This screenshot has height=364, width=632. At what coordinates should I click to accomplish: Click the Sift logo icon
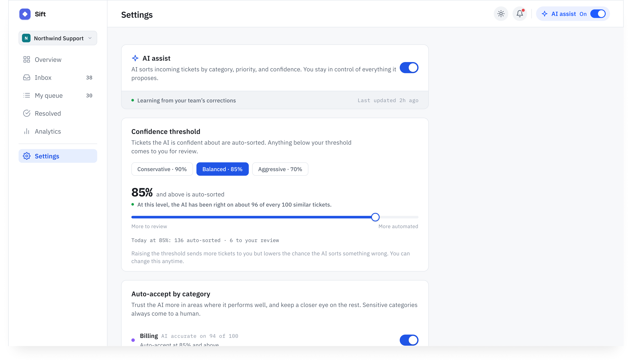25,14
